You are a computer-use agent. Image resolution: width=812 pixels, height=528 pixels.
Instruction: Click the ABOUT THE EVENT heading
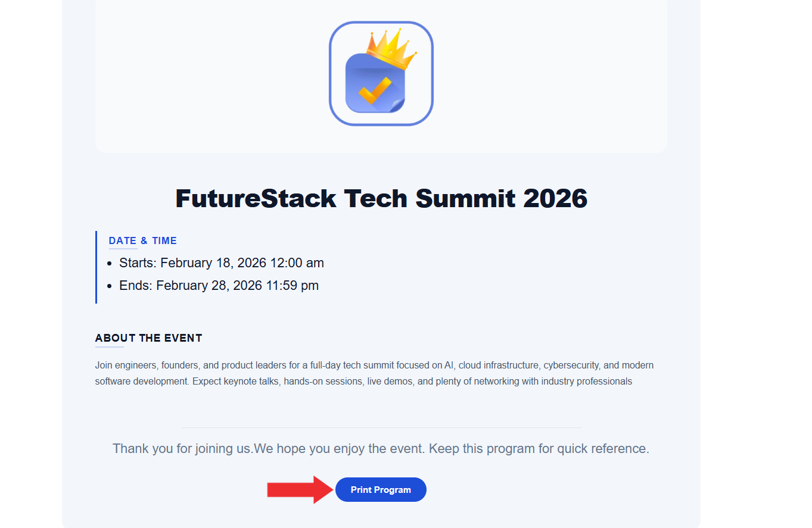pos(148,338)
